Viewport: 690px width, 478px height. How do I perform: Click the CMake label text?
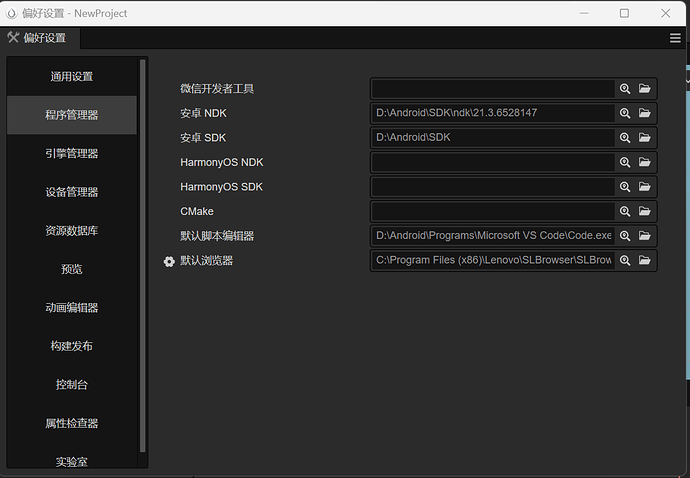coord(197,211)
